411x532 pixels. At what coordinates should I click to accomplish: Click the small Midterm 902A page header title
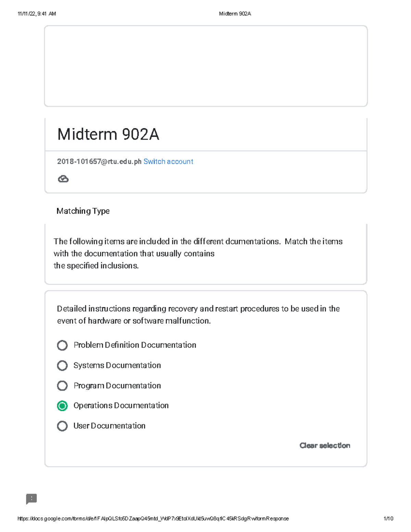pos(235,14)
